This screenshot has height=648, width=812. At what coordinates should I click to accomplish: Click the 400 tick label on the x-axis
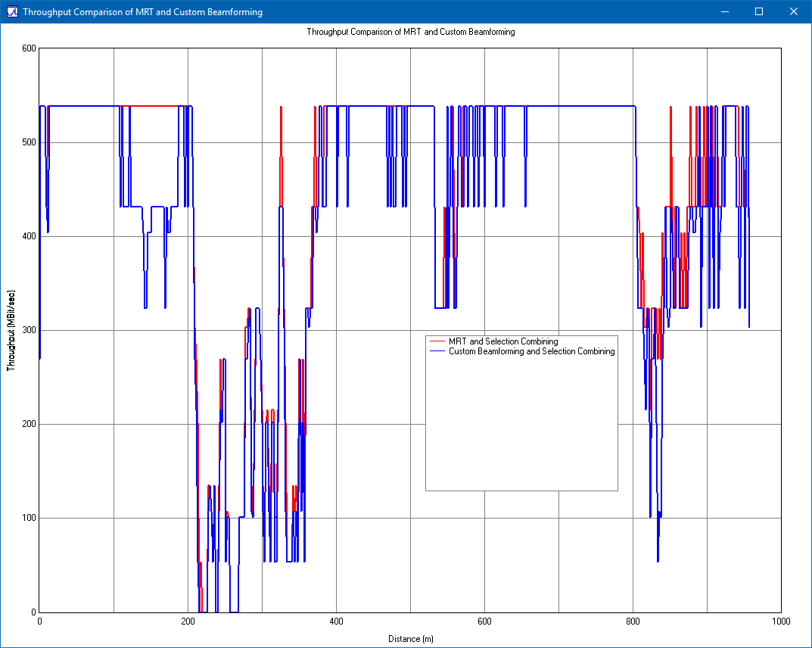(336, 621)
